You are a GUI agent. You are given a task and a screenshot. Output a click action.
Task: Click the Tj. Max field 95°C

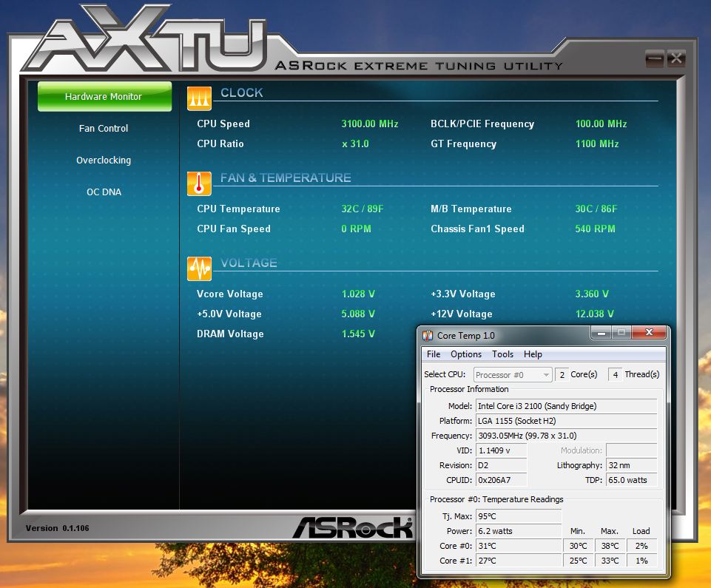pos(519,516)
